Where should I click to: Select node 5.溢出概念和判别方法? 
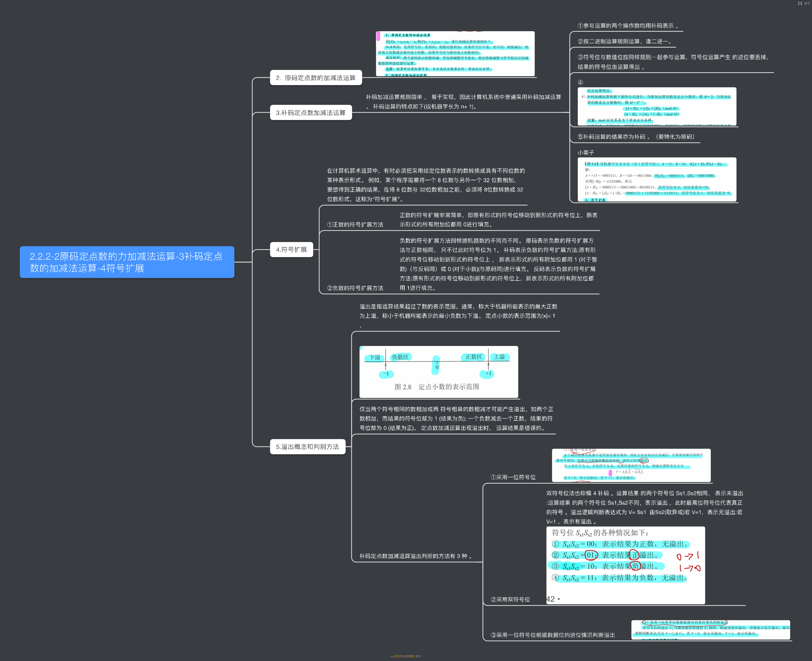click(x=307, y=447)
